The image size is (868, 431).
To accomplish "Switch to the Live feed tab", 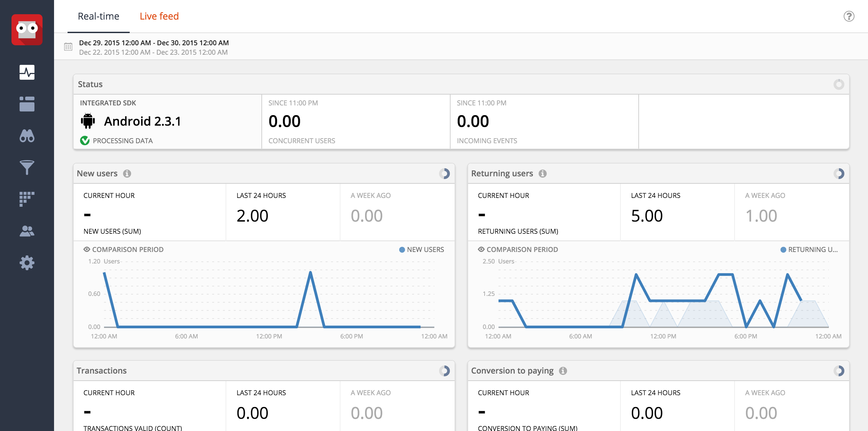I will pos(159,16).
